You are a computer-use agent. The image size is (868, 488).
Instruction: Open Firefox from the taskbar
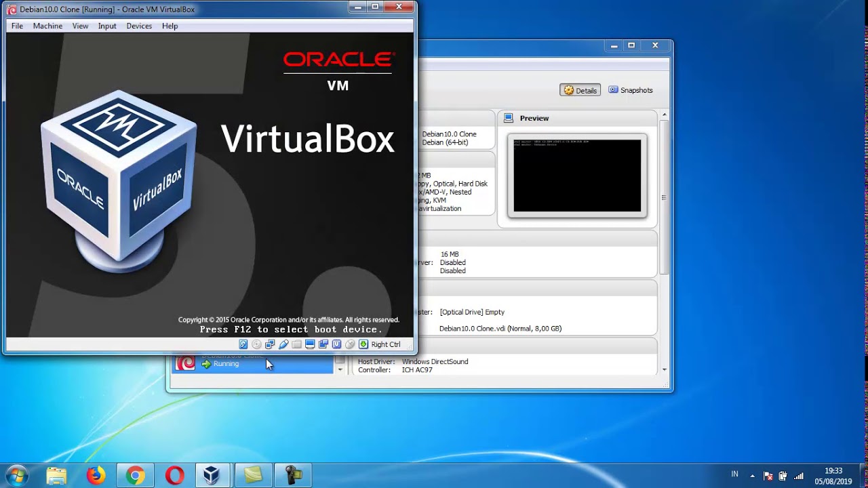96,476
